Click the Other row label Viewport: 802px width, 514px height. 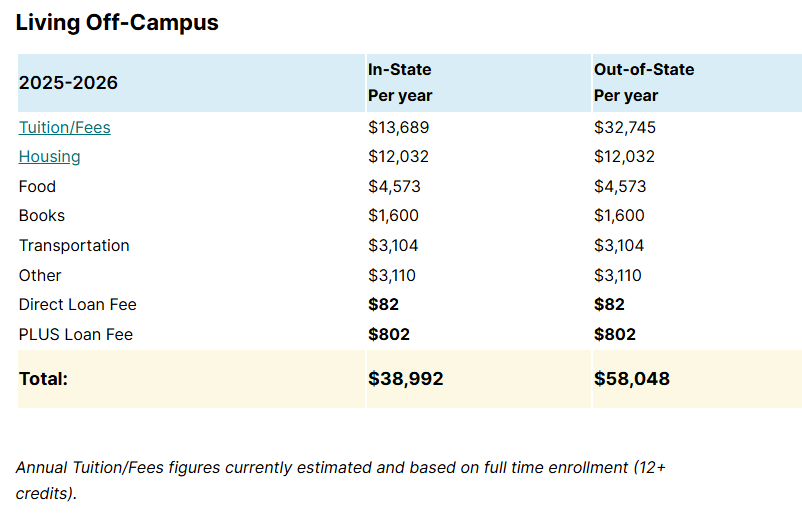(40, 276)
